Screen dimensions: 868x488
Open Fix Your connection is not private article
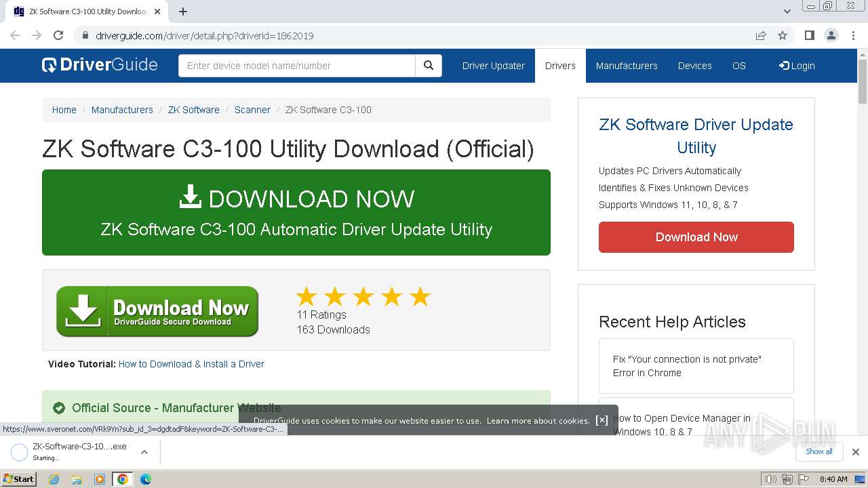696,366
